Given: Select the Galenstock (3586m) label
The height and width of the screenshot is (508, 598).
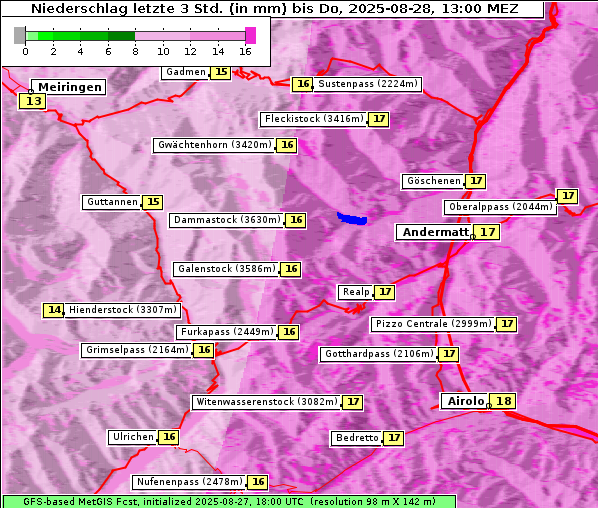Looking at the screenshot, I should [227, 269].
